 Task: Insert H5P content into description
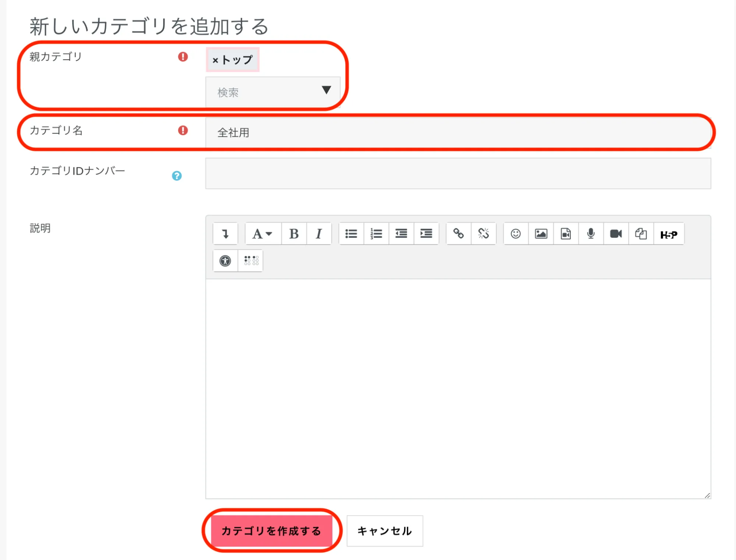669,234
